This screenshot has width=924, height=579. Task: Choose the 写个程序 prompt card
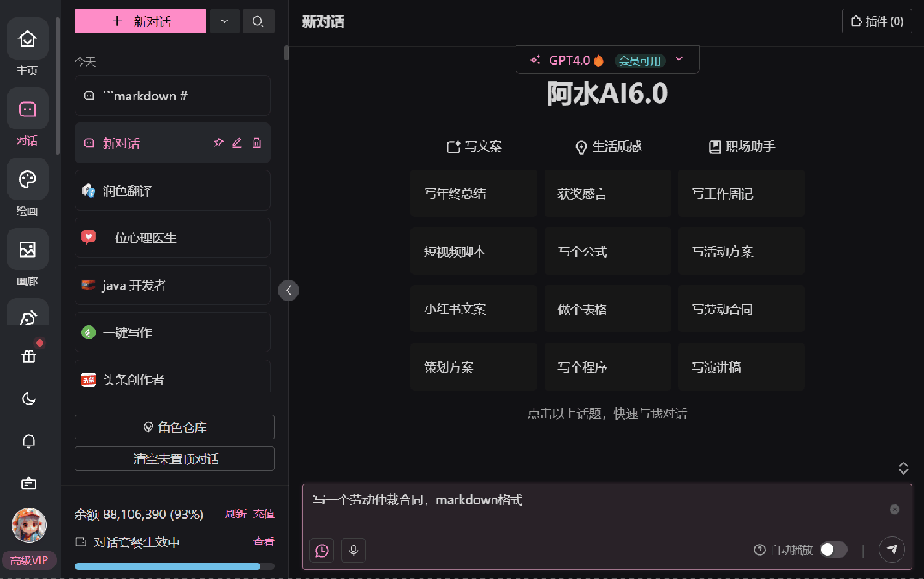607,367
